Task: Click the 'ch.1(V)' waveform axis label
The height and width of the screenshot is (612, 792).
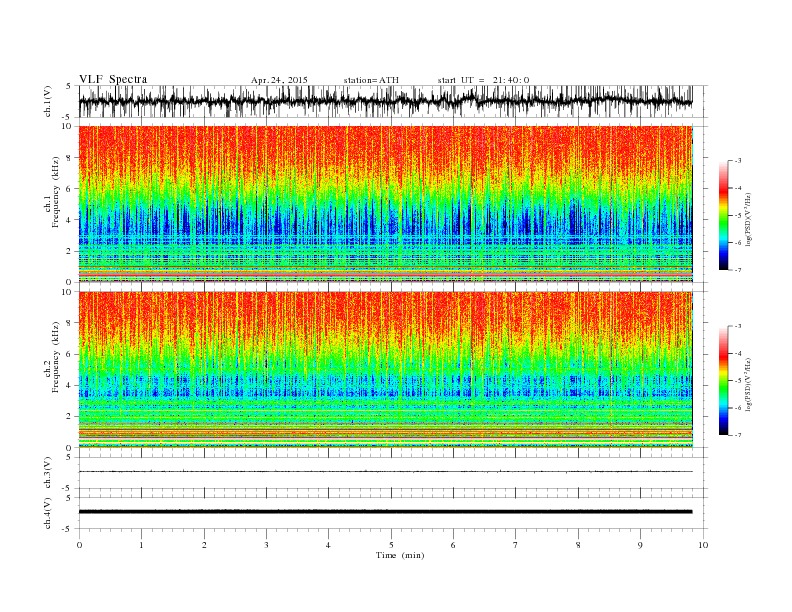Action: click(48, 101)
